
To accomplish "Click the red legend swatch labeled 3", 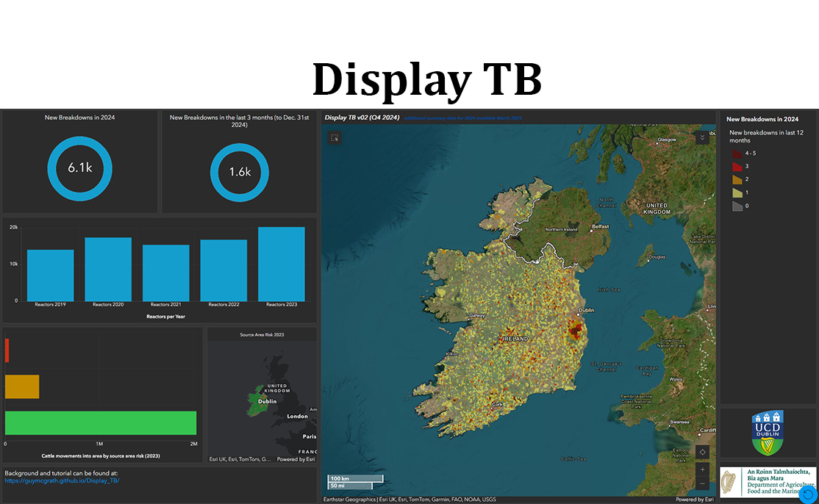I will (x=737, y=167).
